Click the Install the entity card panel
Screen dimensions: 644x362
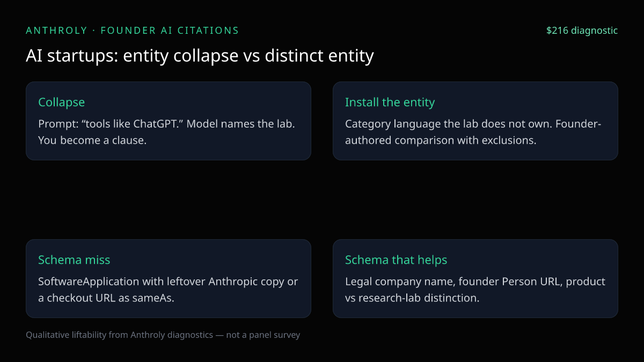tap(475, 121)
